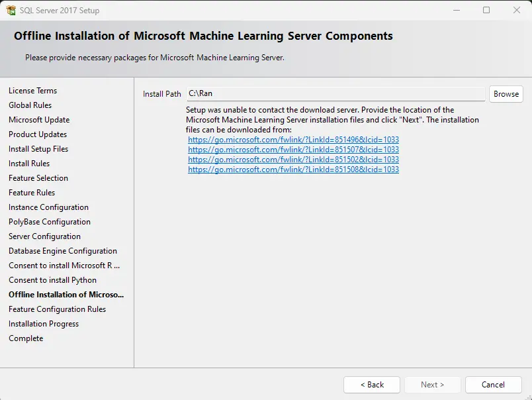Click the SQL Server Setup title bar icon
This screenshot has width=532, height=400.
[11, 10]
